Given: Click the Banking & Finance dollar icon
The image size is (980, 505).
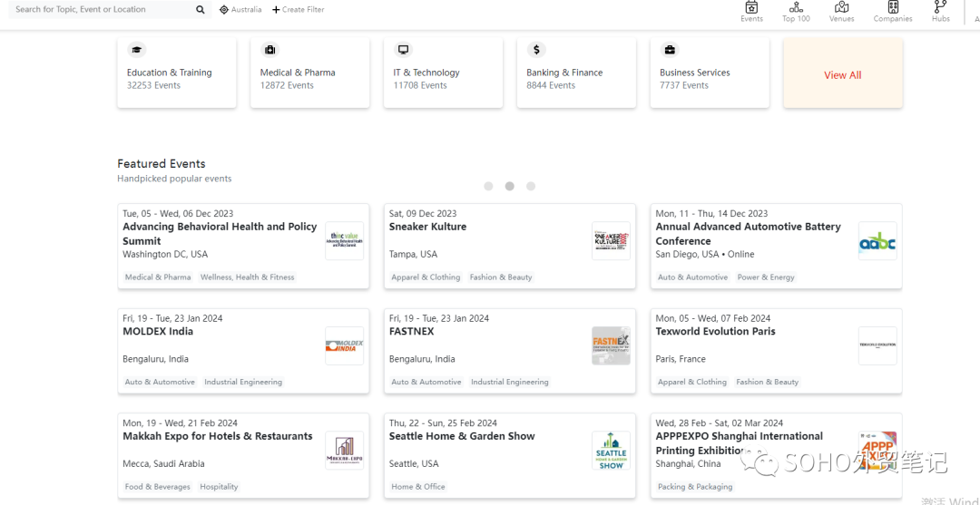Looking at the screenshot, I should pyautogui.click(x=536, y=50).
